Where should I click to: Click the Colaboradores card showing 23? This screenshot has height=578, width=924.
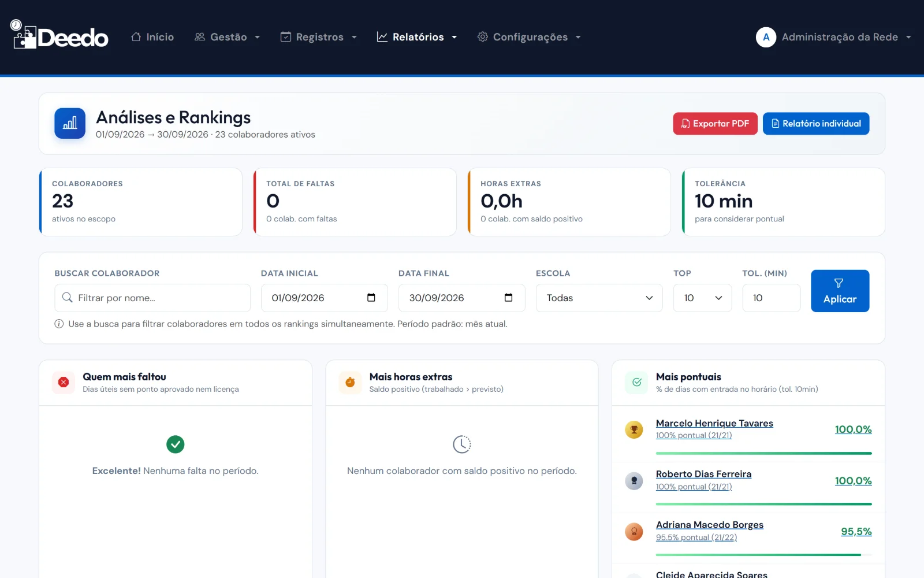(141, 202)
